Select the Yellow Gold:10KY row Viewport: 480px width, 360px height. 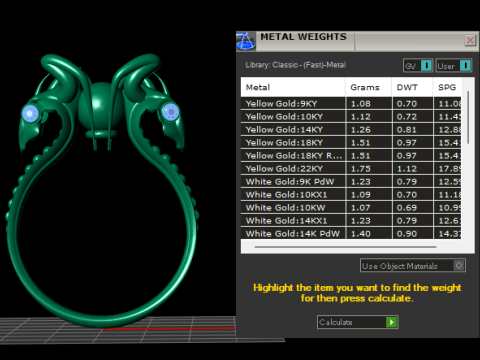coord(351,117)
